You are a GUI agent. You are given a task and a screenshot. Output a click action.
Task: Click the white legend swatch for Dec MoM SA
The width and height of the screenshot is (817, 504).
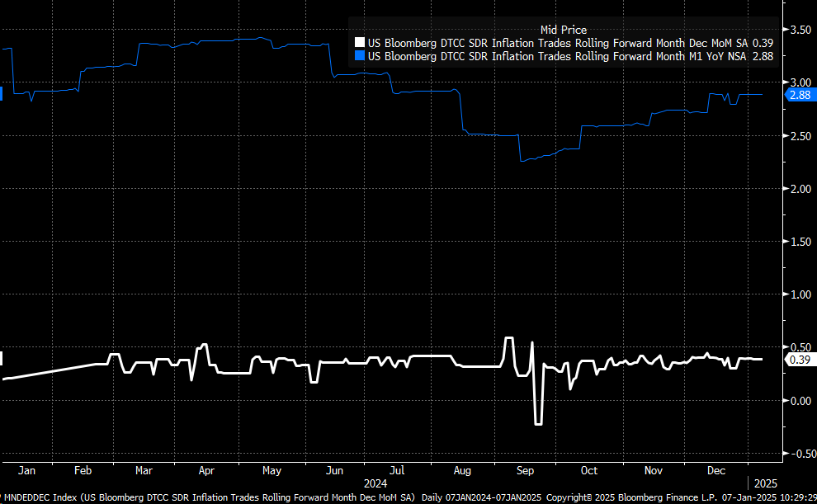click(359, 42)
